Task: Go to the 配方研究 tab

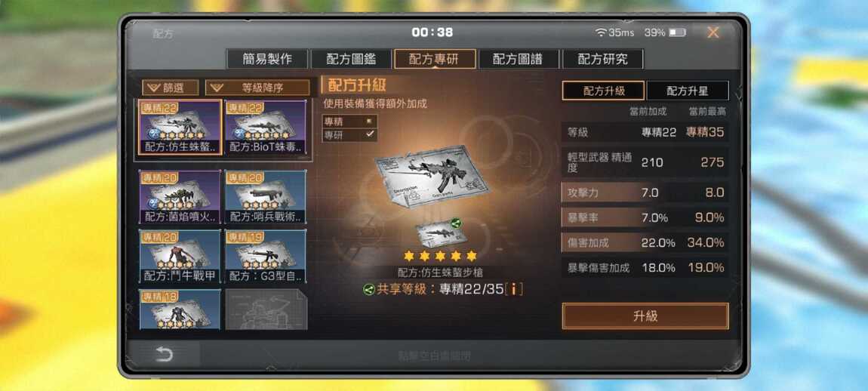Action: coord(603,59)
